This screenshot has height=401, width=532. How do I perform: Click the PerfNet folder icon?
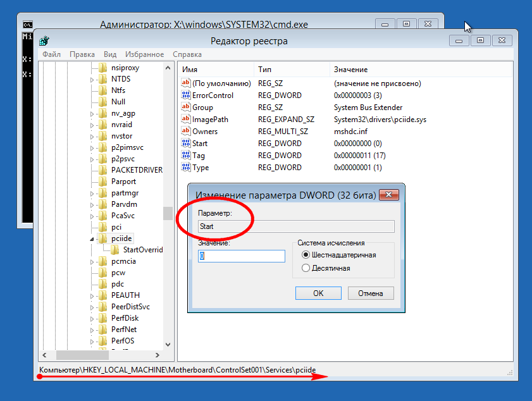coord(103,330)
